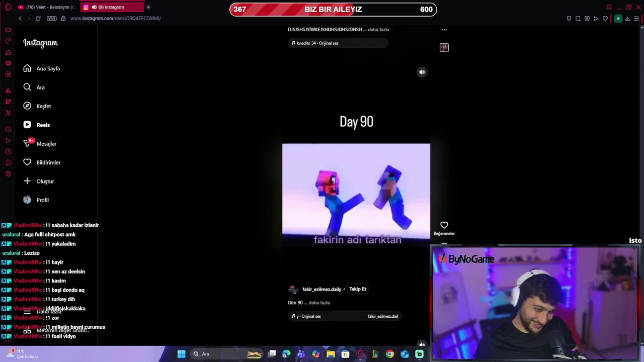Open three-dot options on upper reel
Viewport: 644px width, 362px height.
444,30
